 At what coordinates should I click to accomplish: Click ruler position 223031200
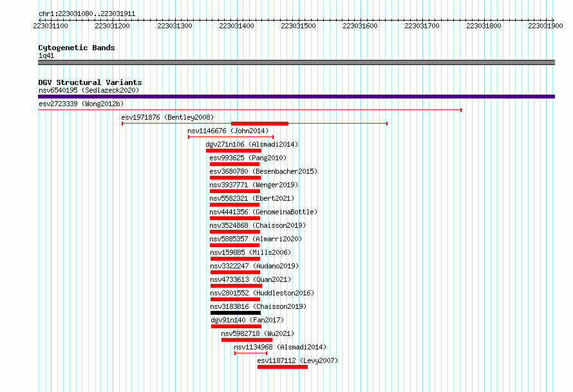112,26
